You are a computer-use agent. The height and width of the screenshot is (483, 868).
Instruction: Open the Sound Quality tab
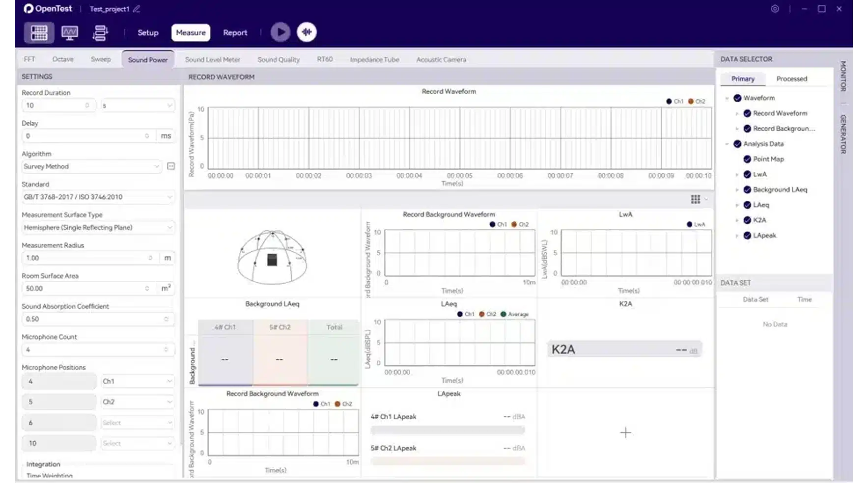point(279,59)
